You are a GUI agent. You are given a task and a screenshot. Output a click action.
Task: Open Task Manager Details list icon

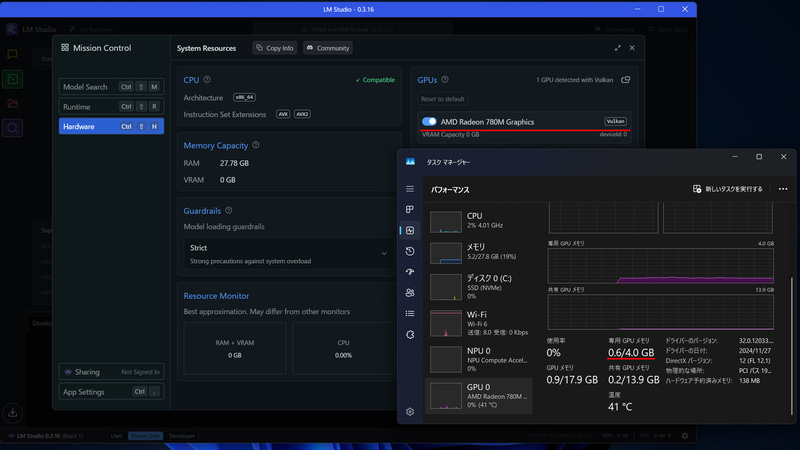pos(410,314)
